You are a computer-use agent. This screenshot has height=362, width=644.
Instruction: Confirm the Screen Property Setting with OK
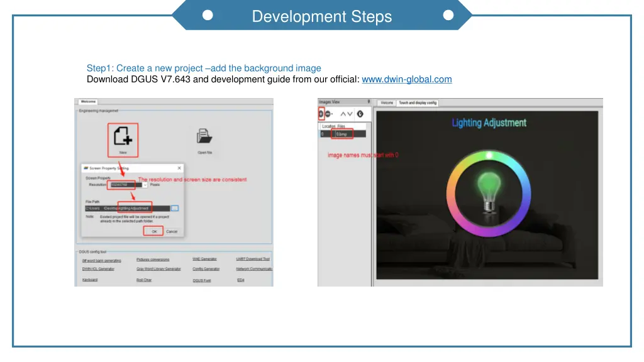[x=154, y=231]
